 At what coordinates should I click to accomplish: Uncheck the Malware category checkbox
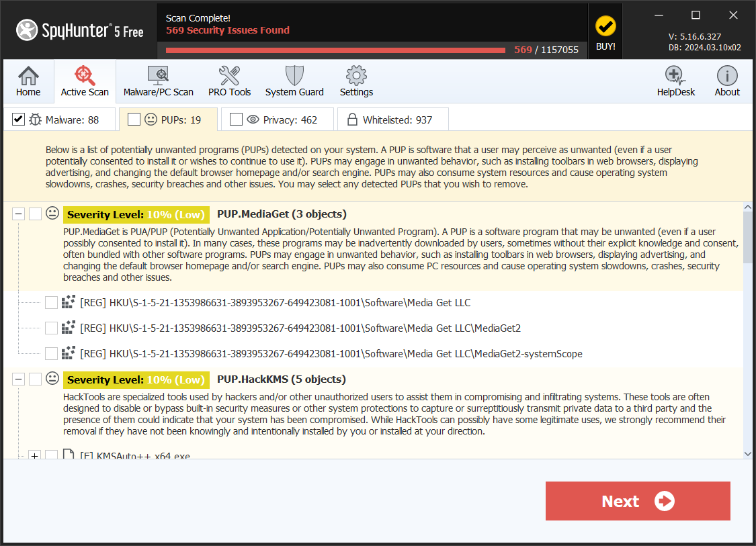point(19,120)
